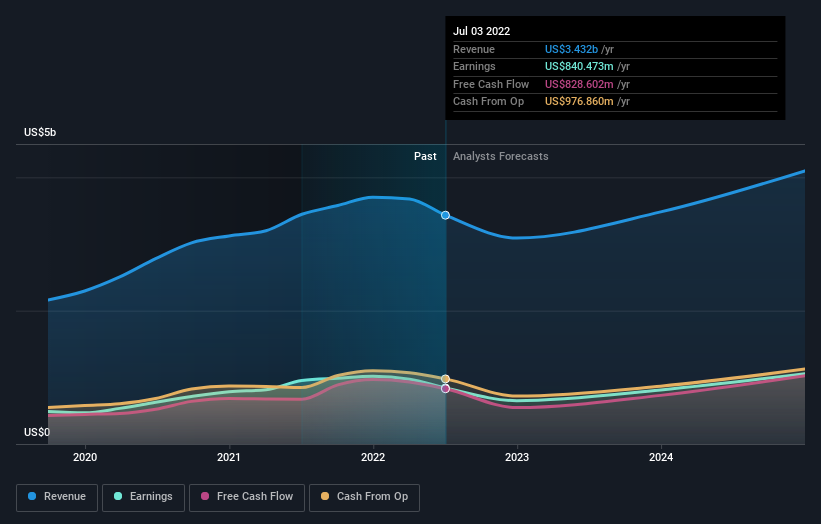Image resolution: width=821 pixels, height=524 pixels.
Task: Click the orange Cash From Op data point
Action: coord(445,379)
